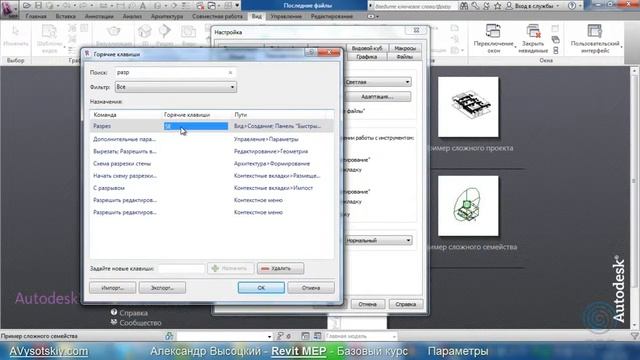Click the editing requests icon in status bar
The width and height of the screenshot is (640, 360).
coord(280,336)
